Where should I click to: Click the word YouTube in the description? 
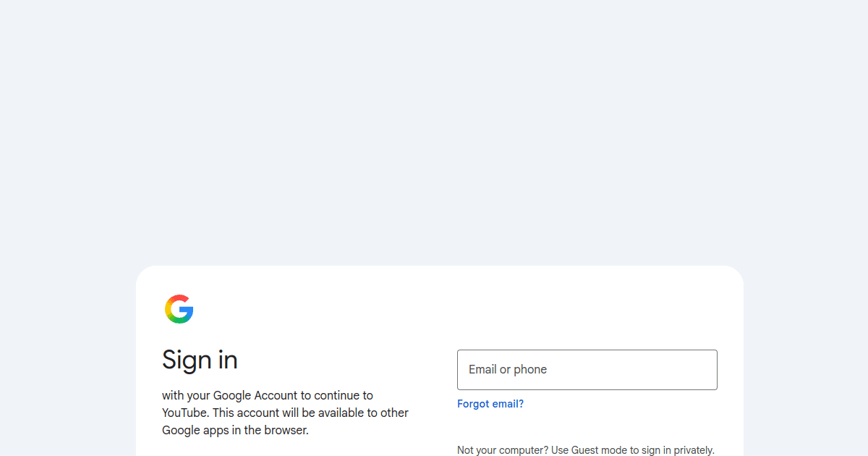click(x=184, y=413)
